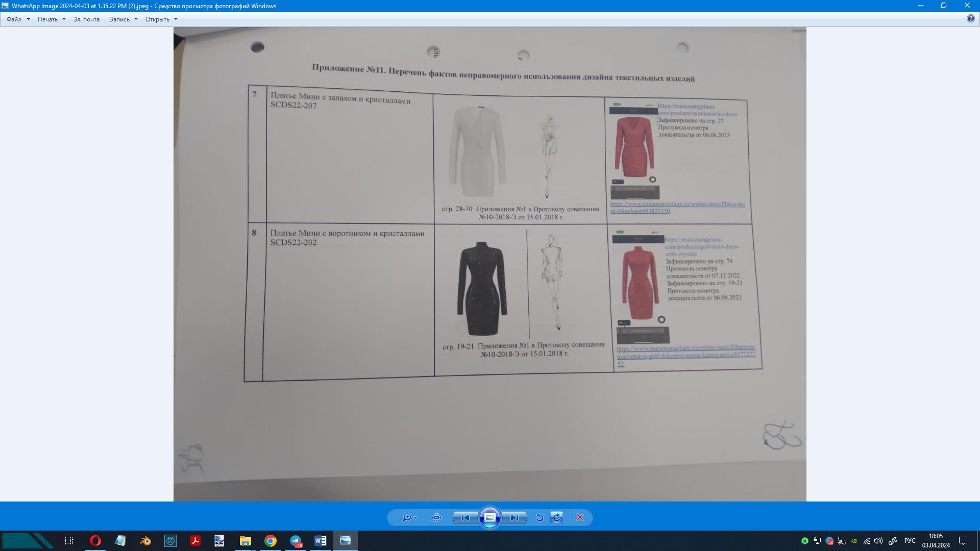This screenshot has width=980, height=551.
Task: Open the help question mark icon
Action: coord(970,19)
